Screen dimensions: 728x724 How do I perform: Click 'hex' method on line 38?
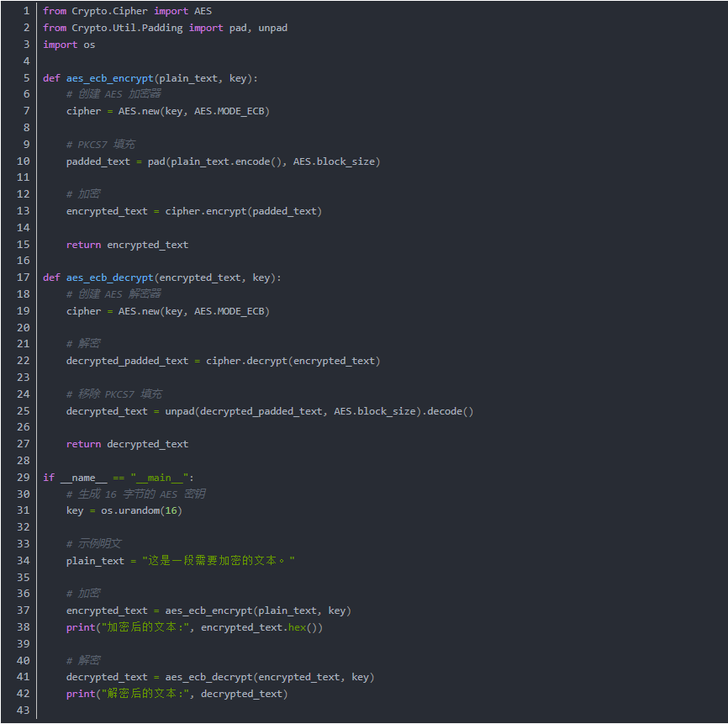click(297, 627)
